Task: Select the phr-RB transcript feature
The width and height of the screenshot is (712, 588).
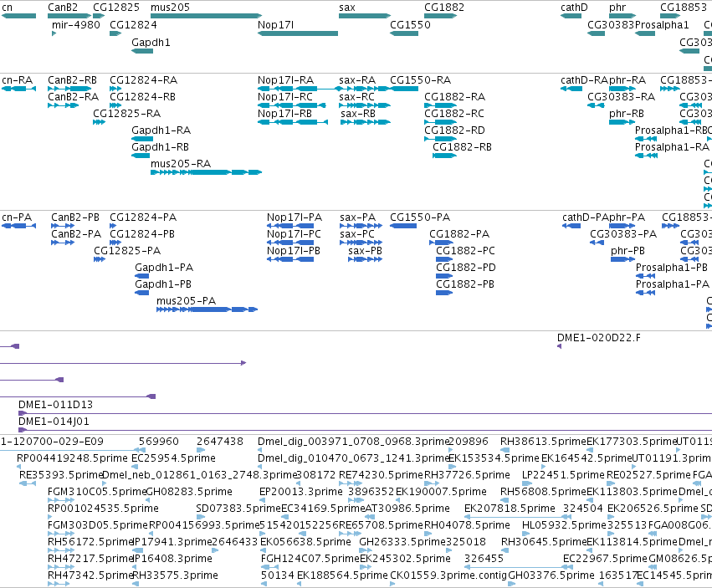Action: (622, 121)
